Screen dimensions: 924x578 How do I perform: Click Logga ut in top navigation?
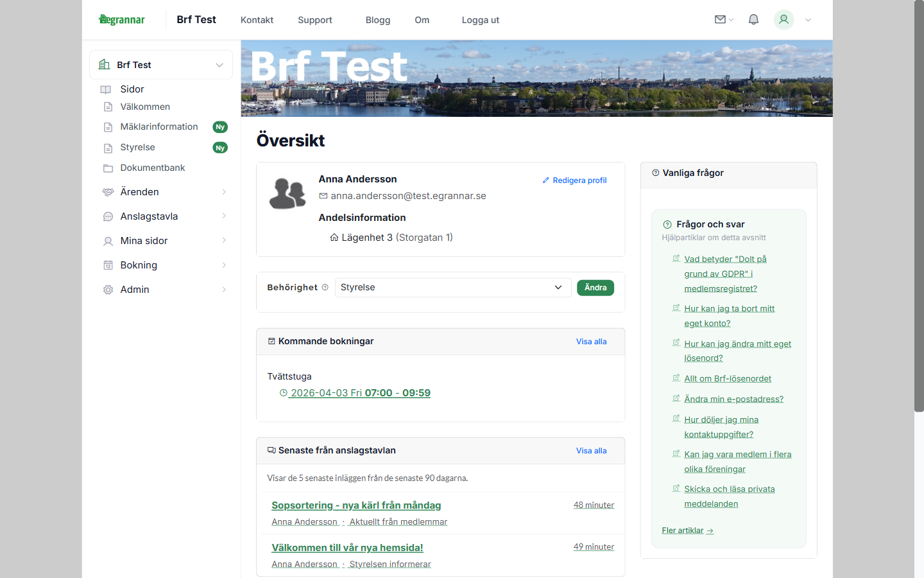coord(481,20)
